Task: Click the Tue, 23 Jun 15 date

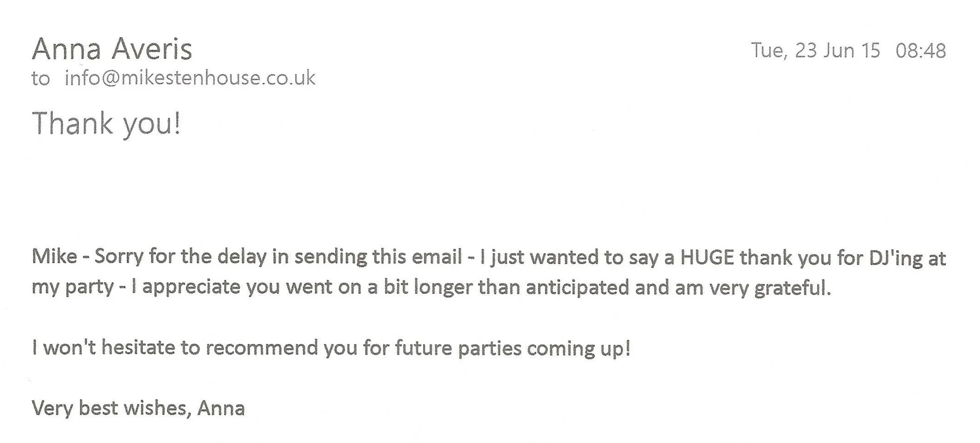Action: point(815,50)
